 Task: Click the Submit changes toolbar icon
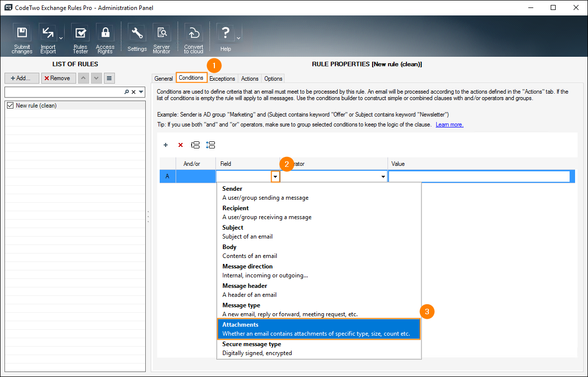click(22, 38)
